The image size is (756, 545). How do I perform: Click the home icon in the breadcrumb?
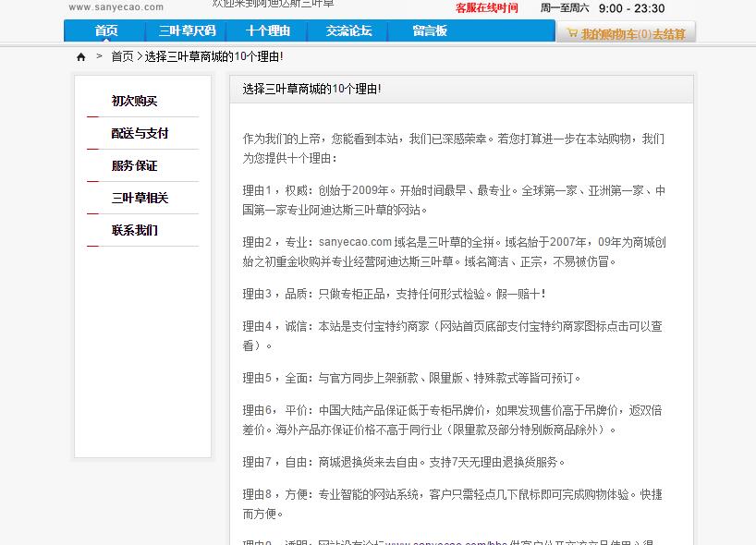[81, 57]
